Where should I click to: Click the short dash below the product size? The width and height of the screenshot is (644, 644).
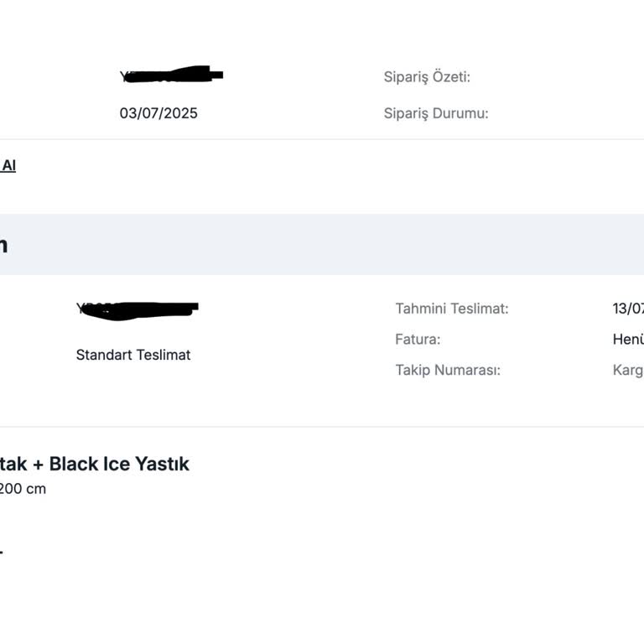[x=1, y=552]
